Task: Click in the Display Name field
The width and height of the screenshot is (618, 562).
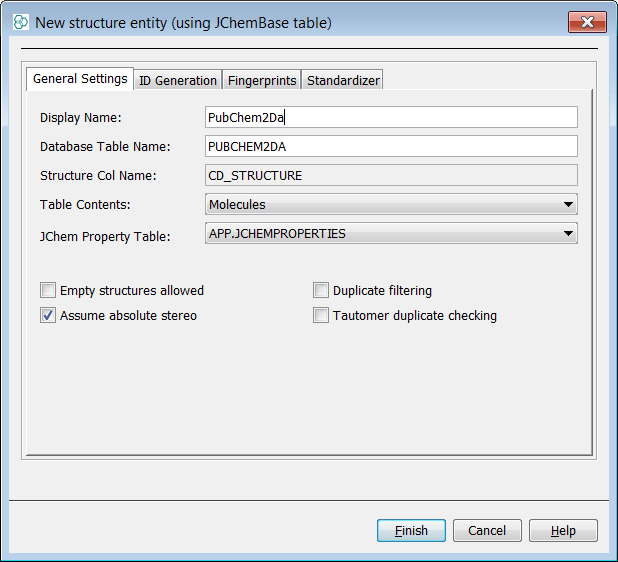Action: click(x=390, y=118)
